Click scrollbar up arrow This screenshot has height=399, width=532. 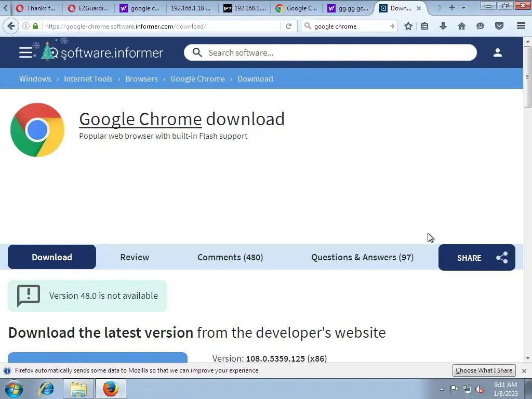[x=528, y=42]
